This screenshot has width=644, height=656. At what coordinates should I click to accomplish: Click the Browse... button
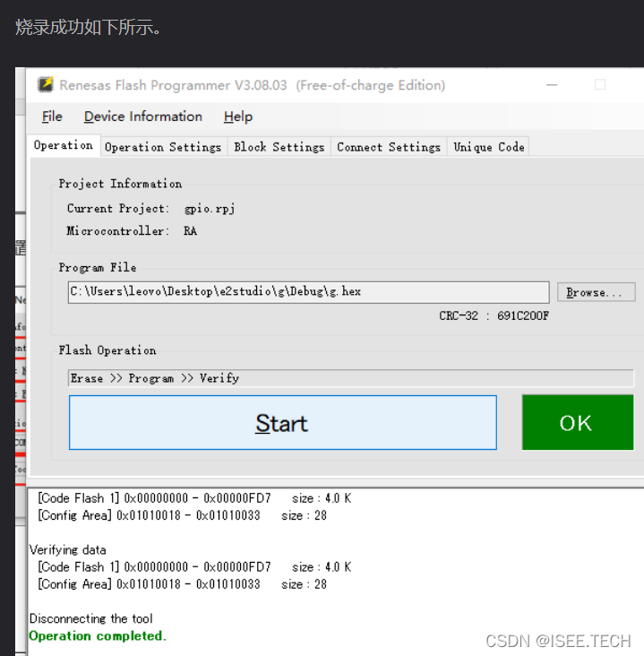[x=596, y=292]
